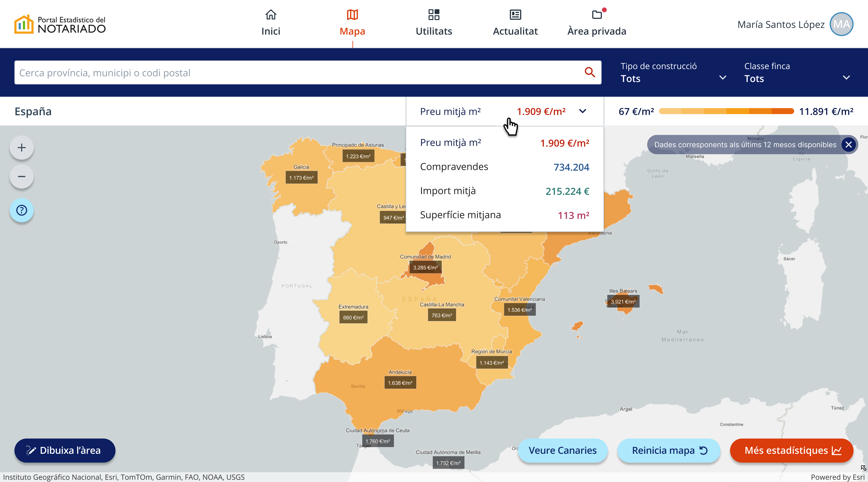Click the Dibuixa l'àrea button
This screenshot has width=868, height=482.
coord(65,450)
